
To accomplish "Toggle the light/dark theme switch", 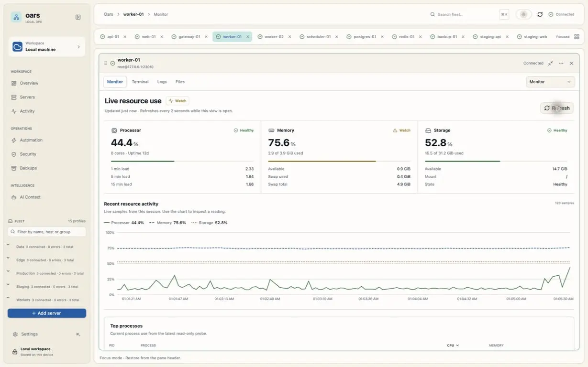I will click(x=523, y=14).
